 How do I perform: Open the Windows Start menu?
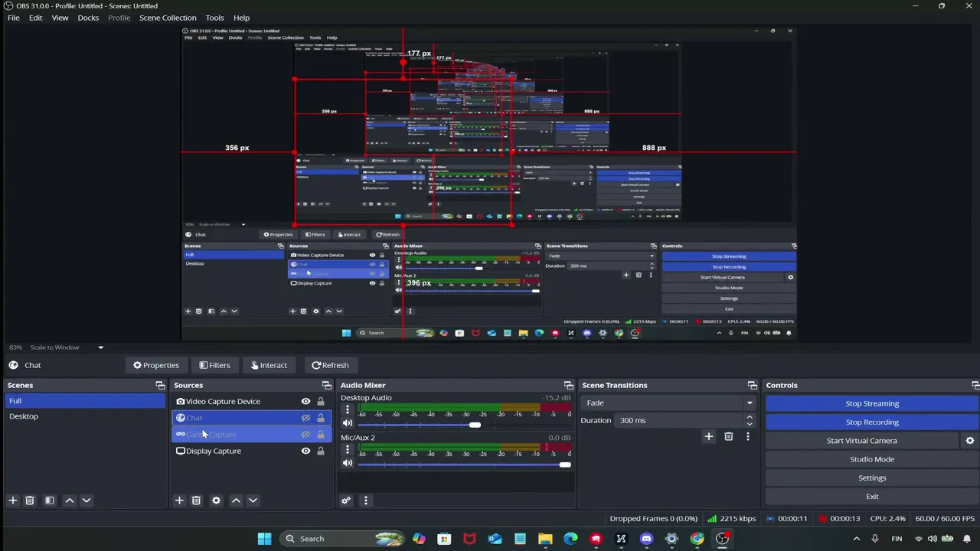tap(264, 539)
